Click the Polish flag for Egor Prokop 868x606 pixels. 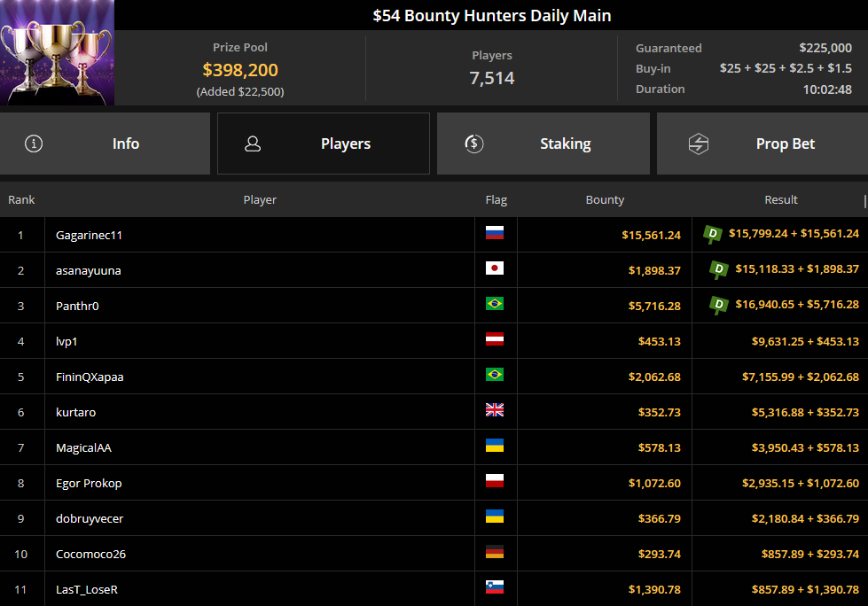(x=495, y=480)
